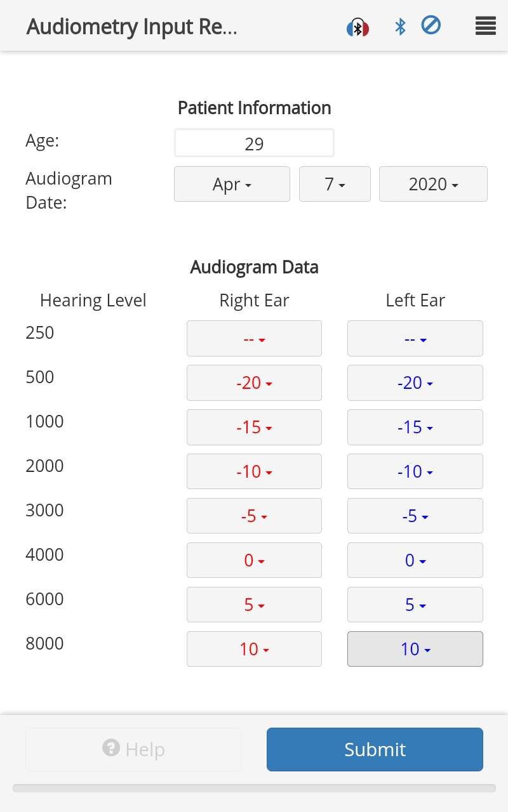Open Right Ear 8000 Hz dropdown
508x812 pixels.
coord(254,650)
